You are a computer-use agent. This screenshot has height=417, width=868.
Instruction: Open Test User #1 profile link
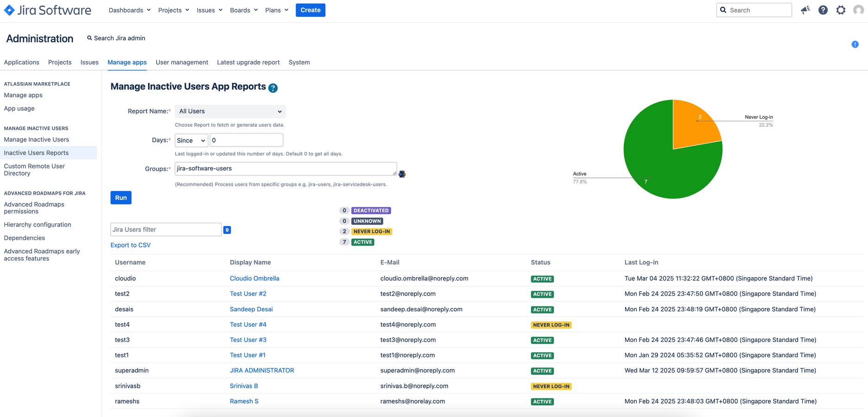click(x=247, y=355)
